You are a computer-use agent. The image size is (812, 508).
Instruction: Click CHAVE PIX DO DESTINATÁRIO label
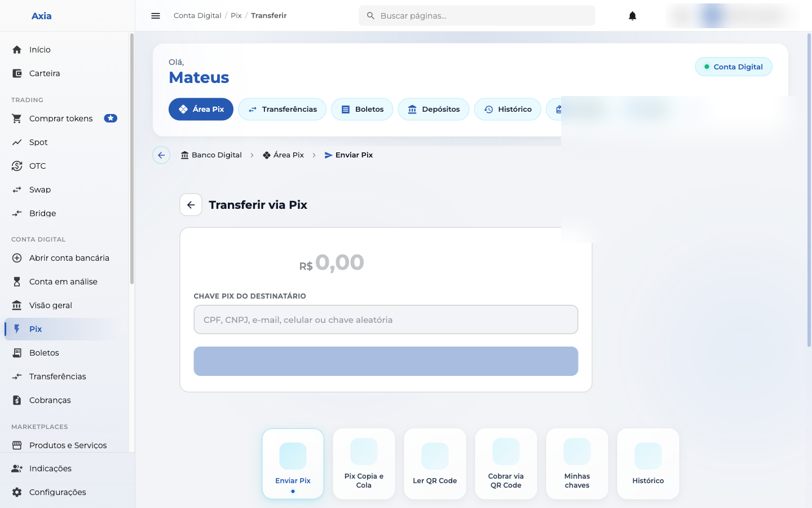(250, 296)
